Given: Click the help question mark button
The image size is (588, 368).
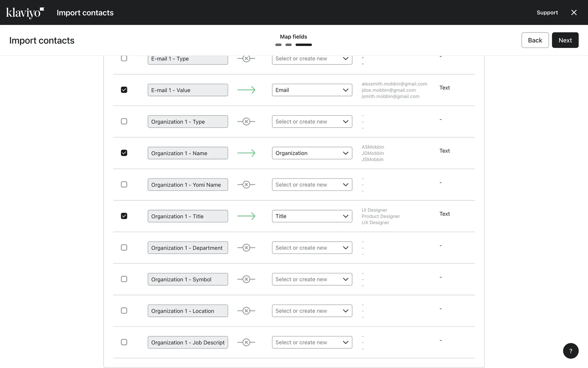Looking at the screenshot, I should (571, 351).
